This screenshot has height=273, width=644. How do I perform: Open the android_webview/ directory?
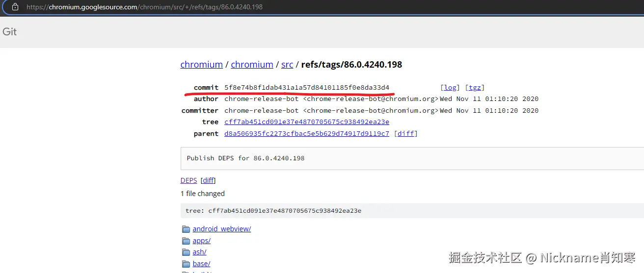pos(222,229)
